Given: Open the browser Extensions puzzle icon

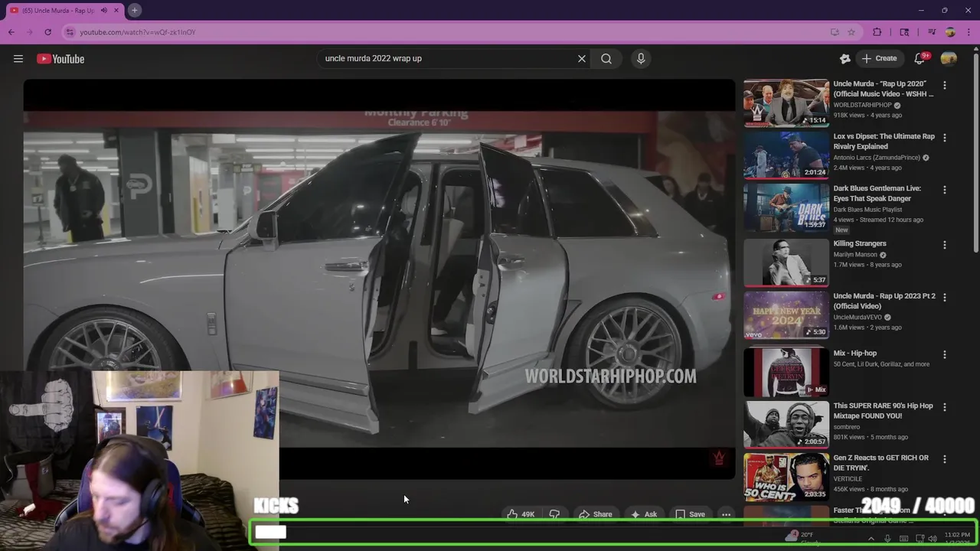Looking at the screenshot, I should (877, 32).
